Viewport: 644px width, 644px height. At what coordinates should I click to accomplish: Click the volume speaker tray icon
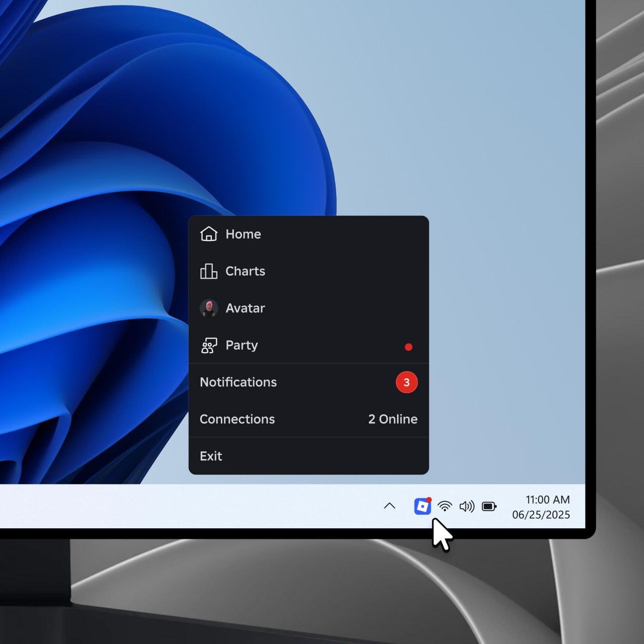click(x=467, y=506)
